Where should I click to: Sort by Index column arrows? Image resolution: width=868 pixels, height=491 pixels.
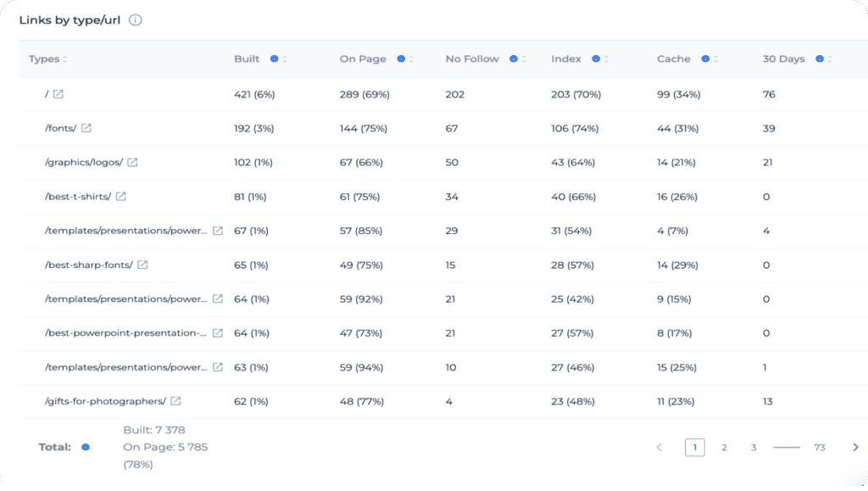coord(606,59)
